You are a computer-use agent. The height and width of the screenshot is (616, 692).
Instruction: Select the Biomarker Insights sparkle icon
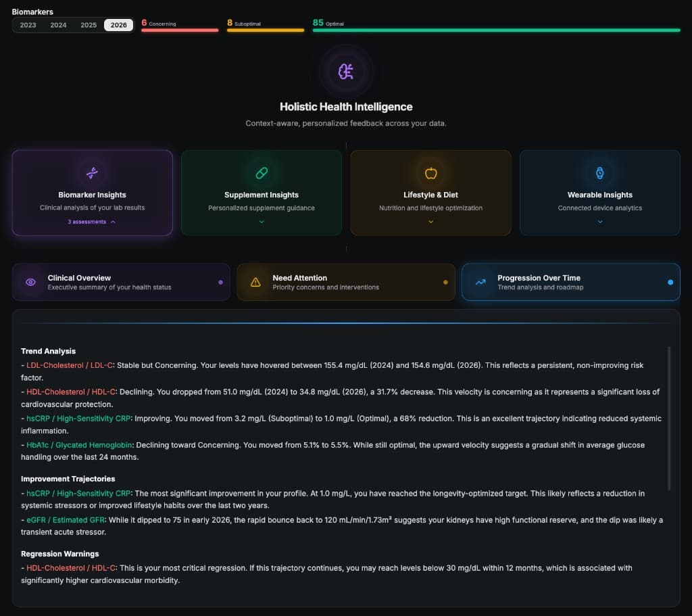(92, 172)
